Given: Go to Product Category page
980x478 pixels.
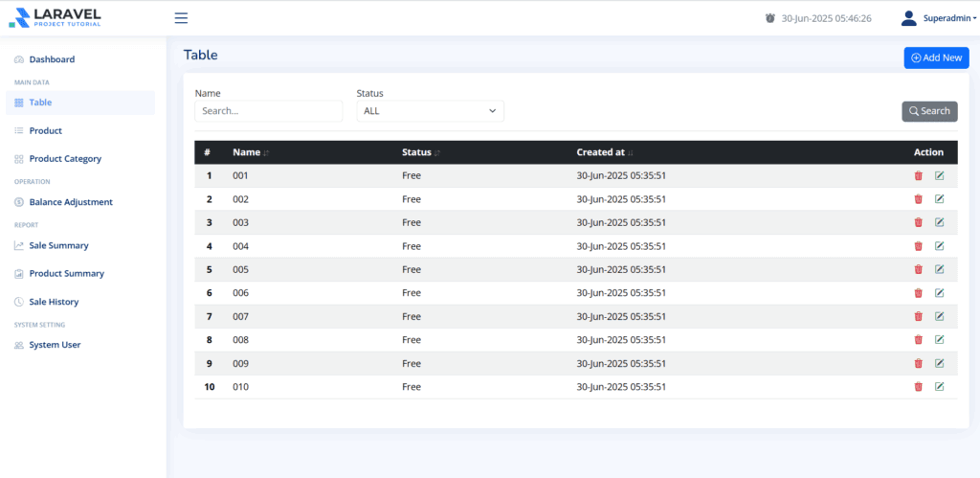Looking at the screenshot, I should click(65, 159).
